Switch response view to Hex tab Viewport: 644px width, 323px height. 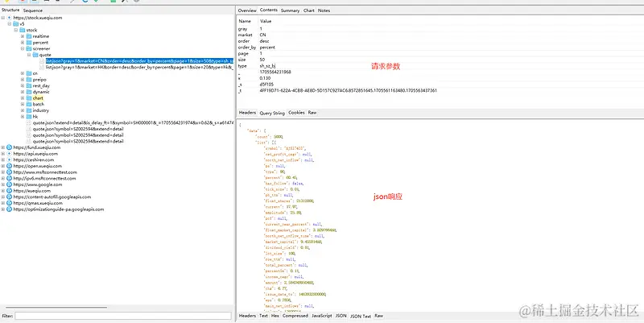[x=275, y=316]
